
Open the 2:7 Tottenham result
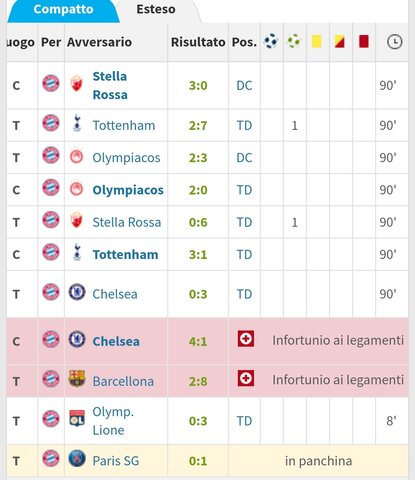(x=198, y=126)
